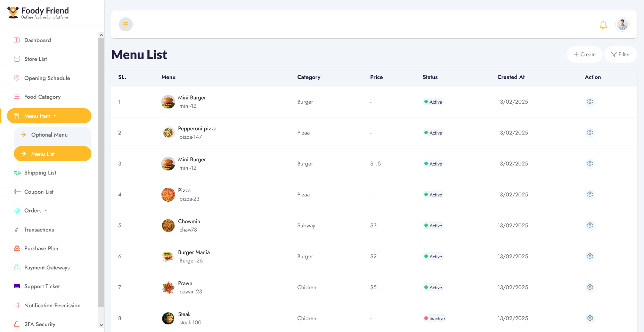
Task: Click the Active status badge for Prawn
Action: tap(433, 288)
